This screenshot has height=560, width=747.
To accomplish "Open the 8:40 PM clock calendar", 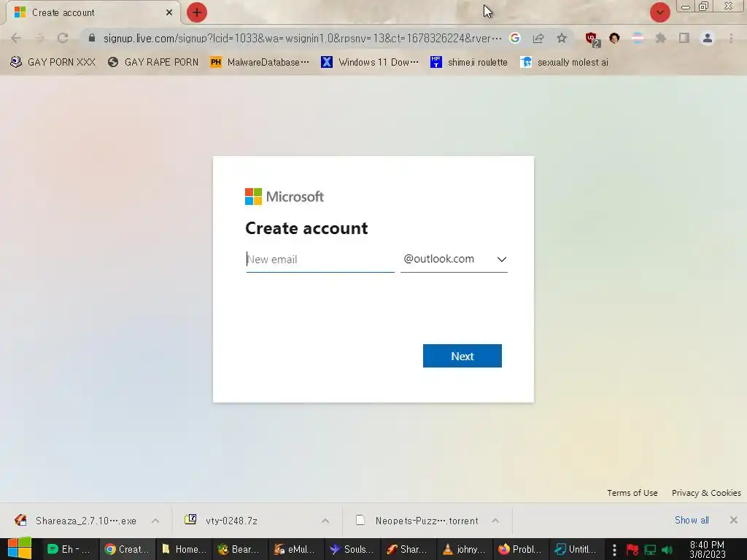I will point(708,550).
